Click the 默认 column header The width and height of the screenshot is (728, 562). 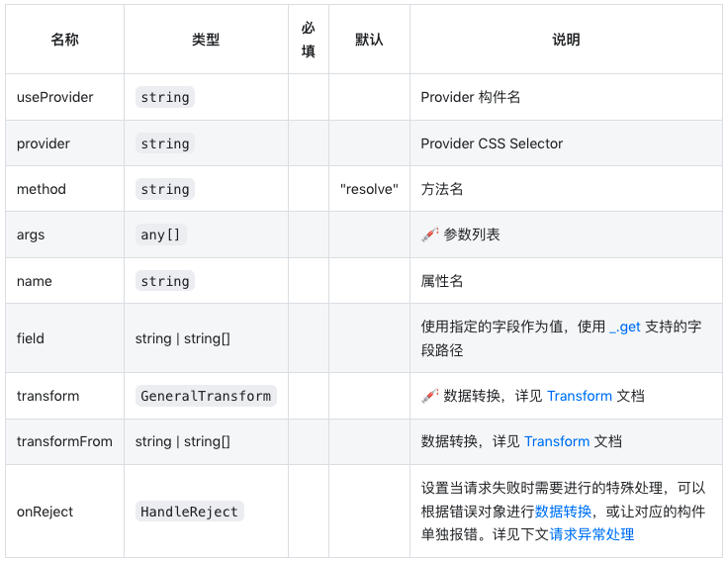tap(369, 40)
